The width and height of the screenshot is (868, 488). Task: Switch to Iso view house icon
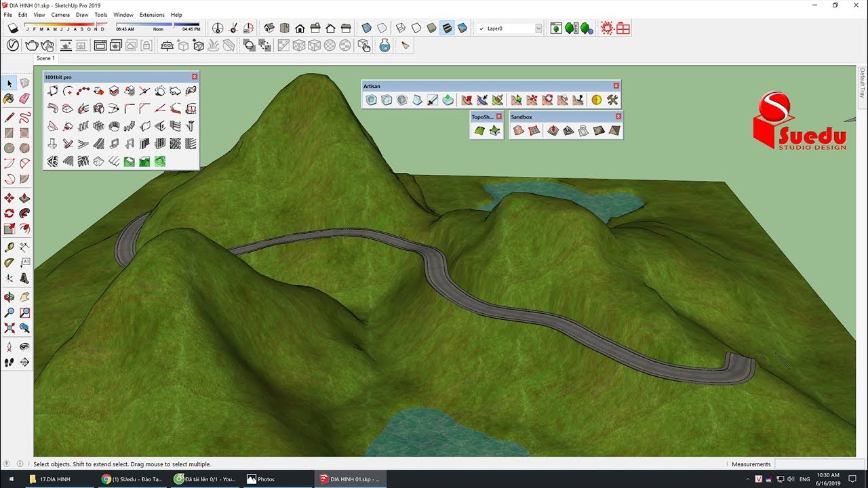click(269, 28)
